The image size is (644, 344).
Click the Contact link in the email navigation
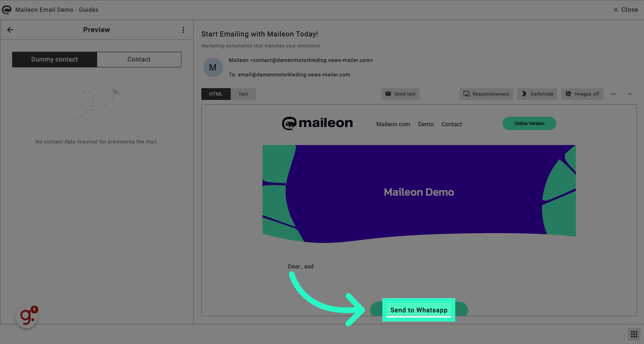[x=452, y=124]
